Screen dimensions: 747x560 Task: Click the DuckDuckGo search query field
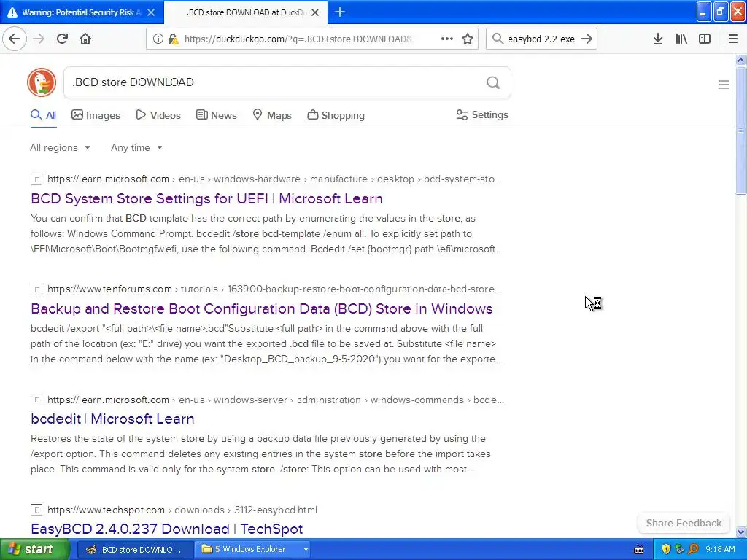click(x=276, y=82)
